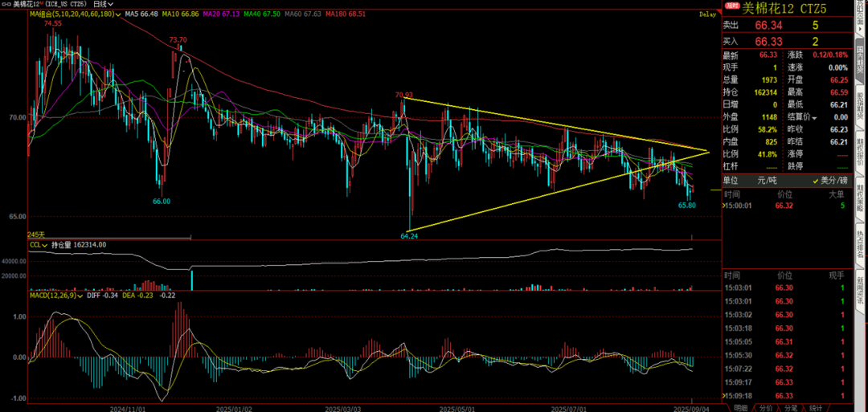Click the 卖出 price 66.34

(768, 26)
